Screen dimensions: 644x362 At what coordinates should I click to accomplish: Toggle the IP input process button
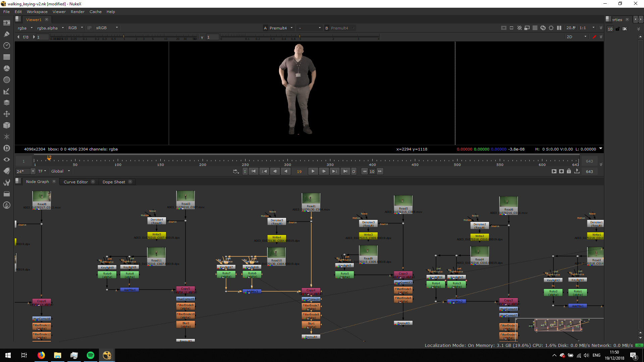(x=89, y=28)
